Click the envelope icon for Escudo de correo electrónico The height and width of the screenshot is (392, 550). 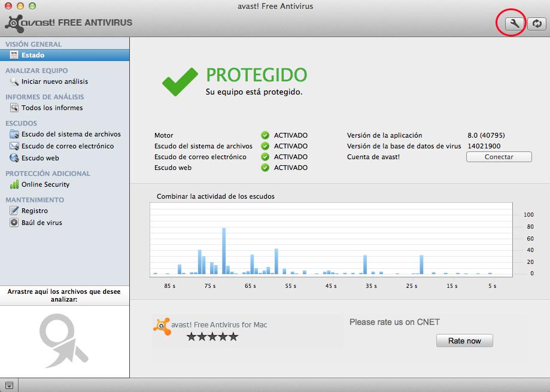click(x=14, y=146)
